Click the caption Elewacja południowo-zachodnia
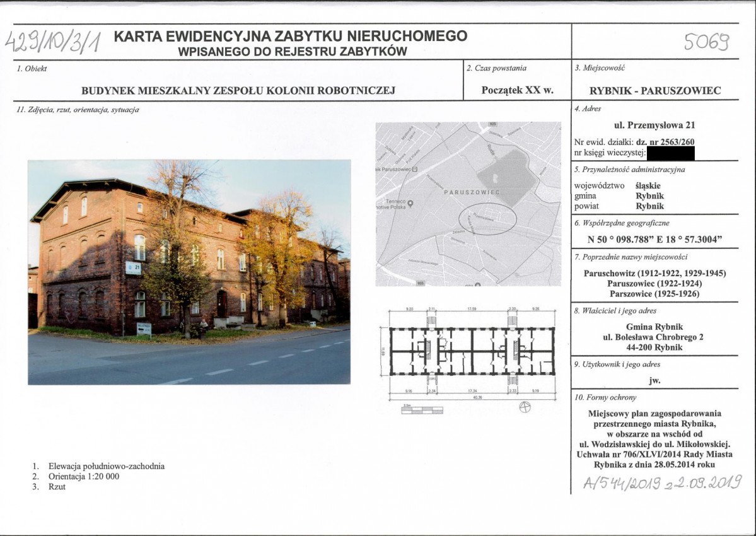This screenshot has width=756, height=536. click(107, 466)
